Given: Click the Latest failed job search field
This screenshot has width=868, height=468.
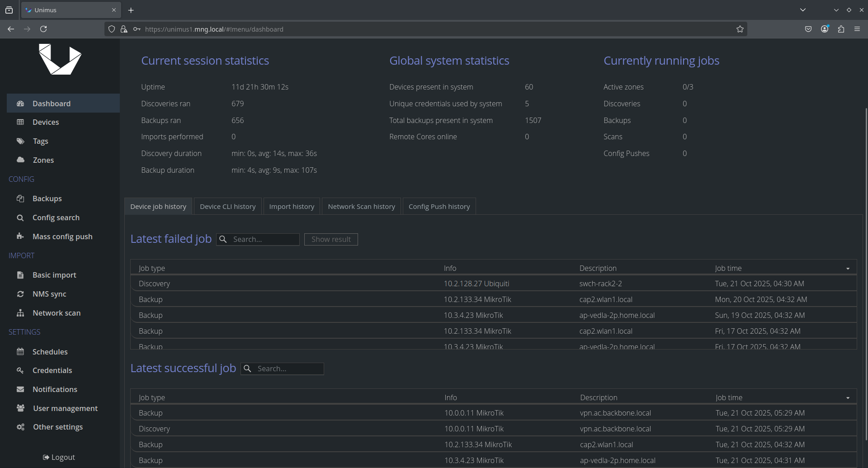Looking at the screenshot, I should tap(264, 239).
